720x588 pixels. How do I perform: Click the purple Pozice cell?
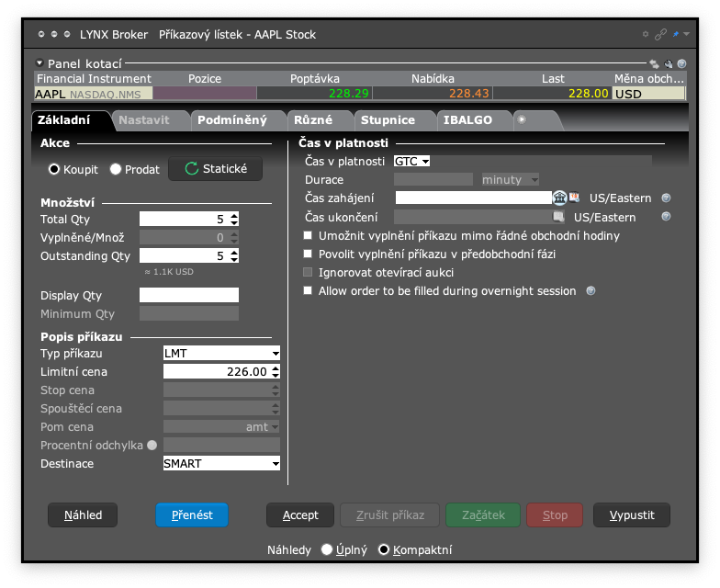[204, 94]
